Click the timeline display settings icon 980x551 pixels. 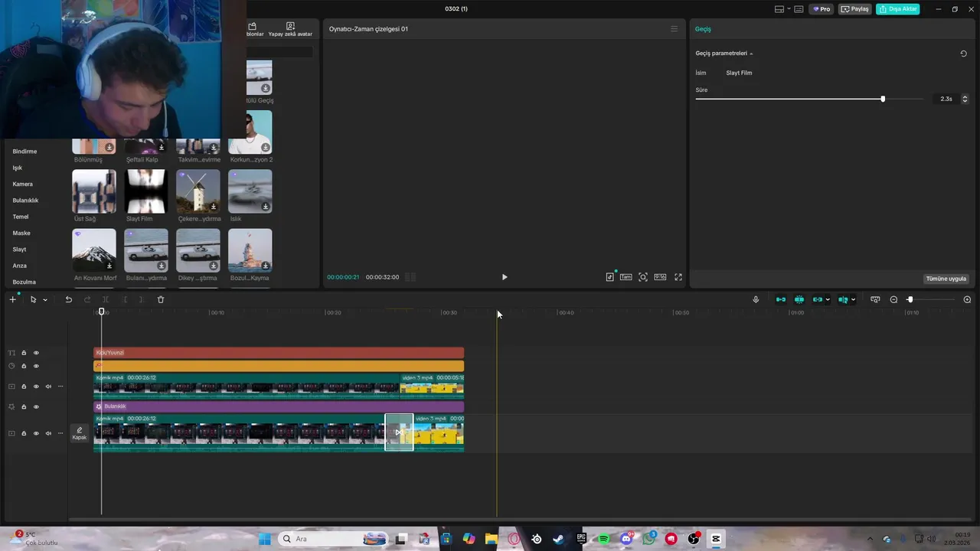(875, 299)
